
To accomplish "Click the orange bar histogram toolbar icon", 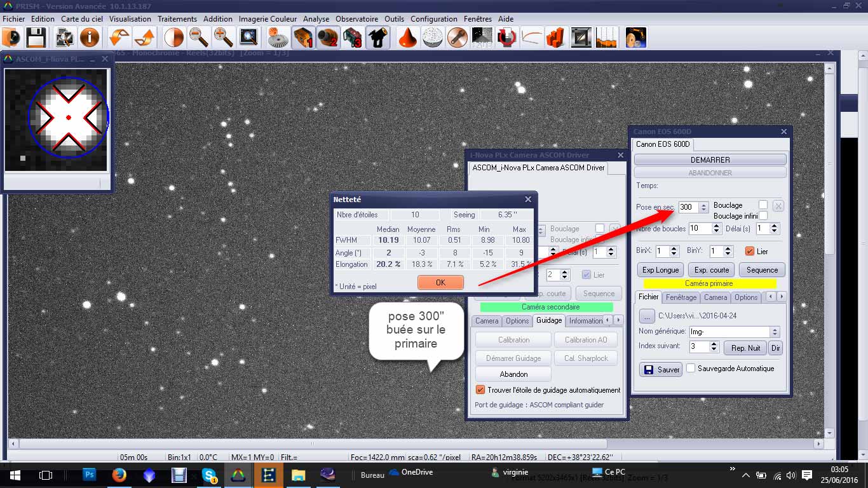I will [x=555, y=38].
